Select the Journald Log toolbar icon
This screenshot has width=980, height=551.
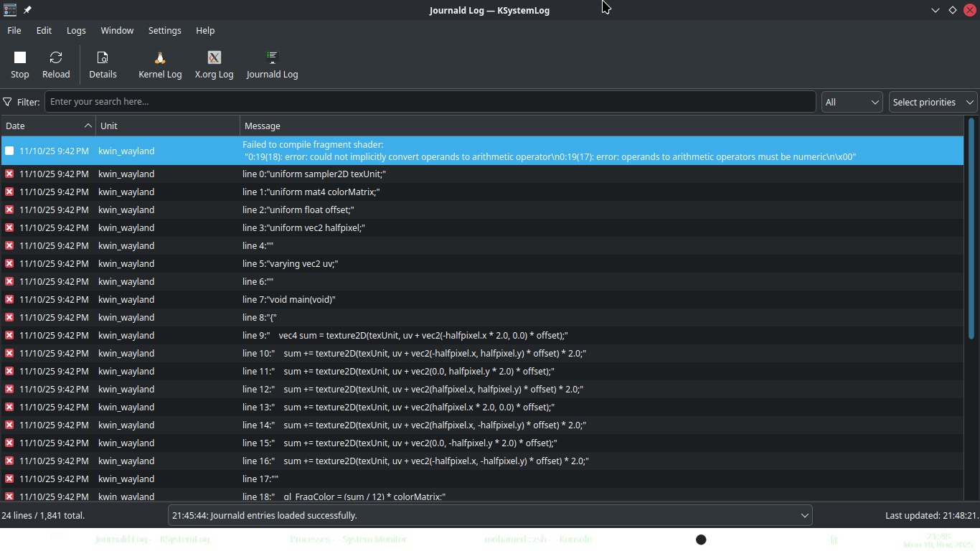pyautogui.click(x=272, y=58)
